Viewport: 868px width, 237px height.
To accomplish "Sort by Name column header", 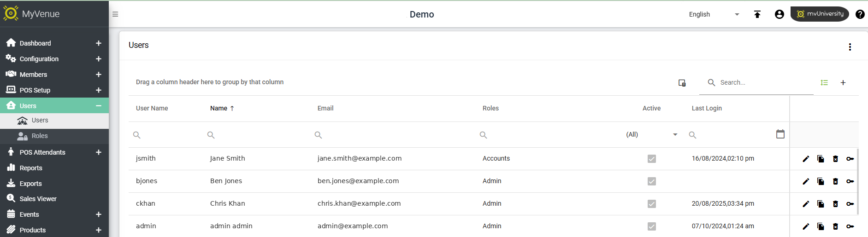I will pyautogui.click(x=222, y=108).
